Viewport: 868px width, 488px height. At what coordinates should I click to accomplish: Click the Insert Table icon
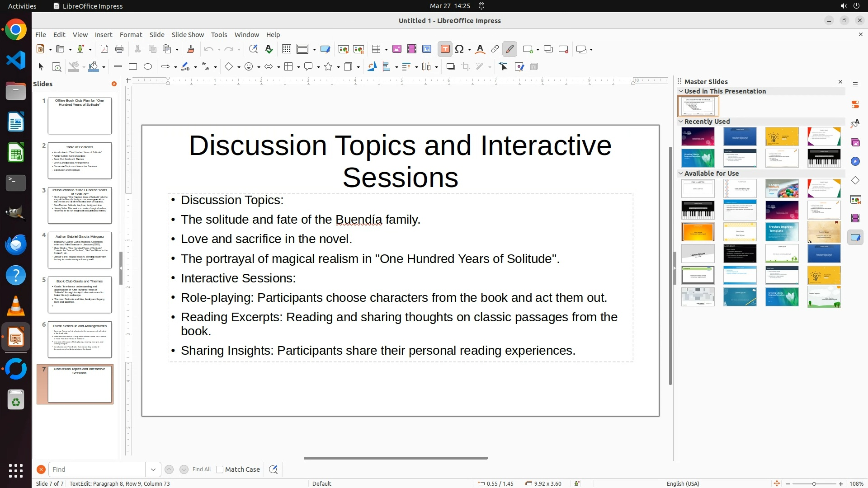tap(376, 49)
